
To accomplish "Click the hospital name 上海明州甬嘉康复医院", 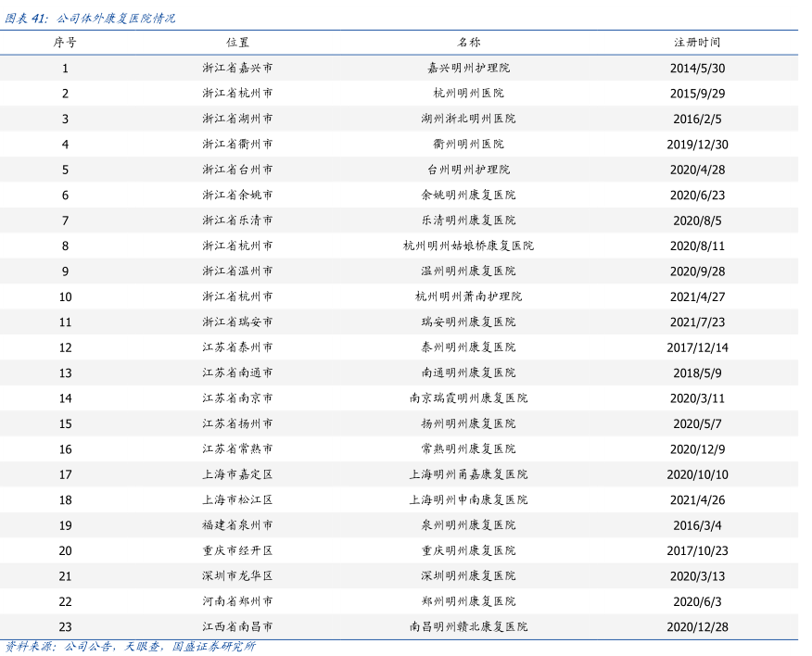I will click(x=469, y=473).
